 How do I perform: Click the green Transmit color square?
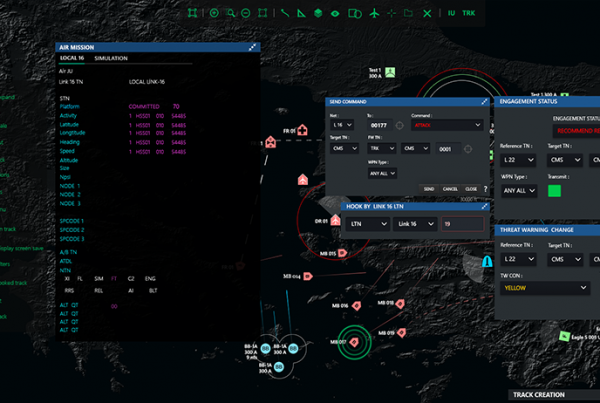pyautogui.click(x=553, y=190)
